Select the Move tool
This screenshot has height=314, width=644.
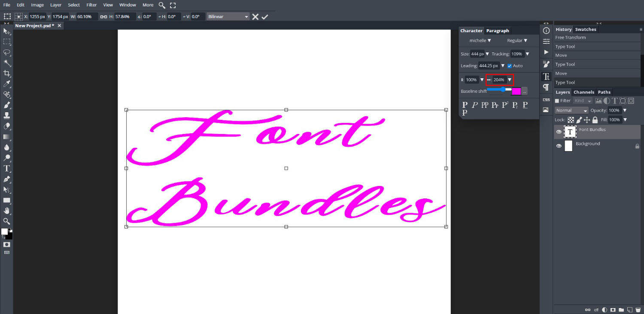point(7,31)
